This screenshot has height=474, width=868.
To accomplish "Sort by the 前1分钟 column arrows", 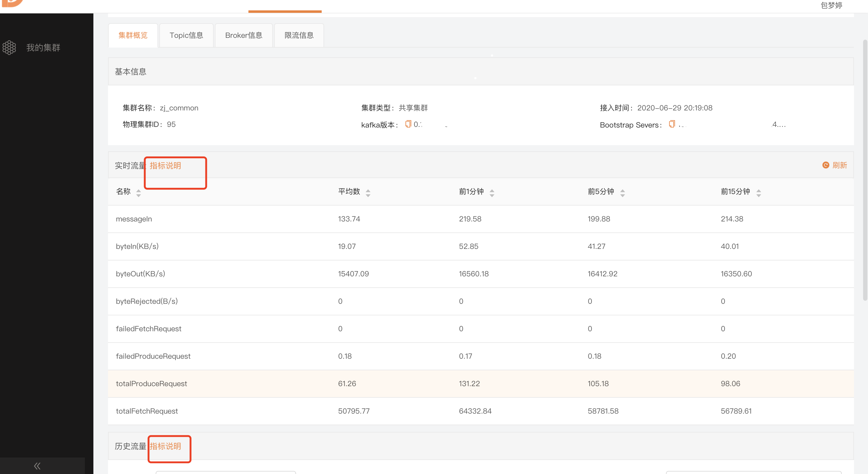I will 492,193.
